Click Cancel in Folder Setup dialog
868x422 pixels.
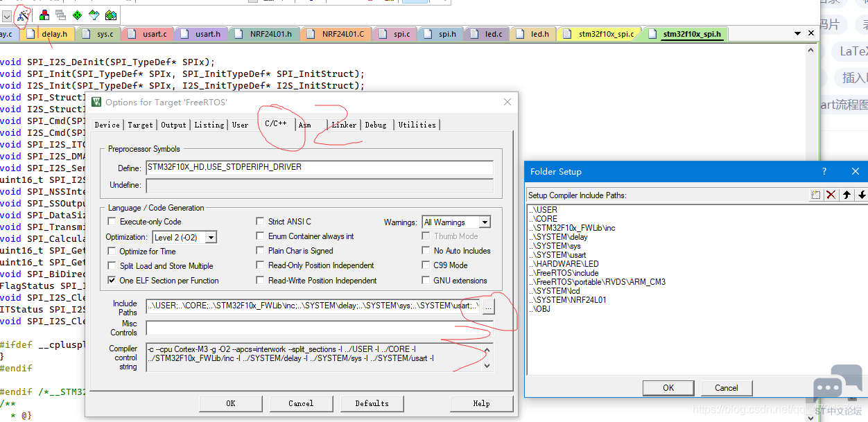[x=727, y=388]
